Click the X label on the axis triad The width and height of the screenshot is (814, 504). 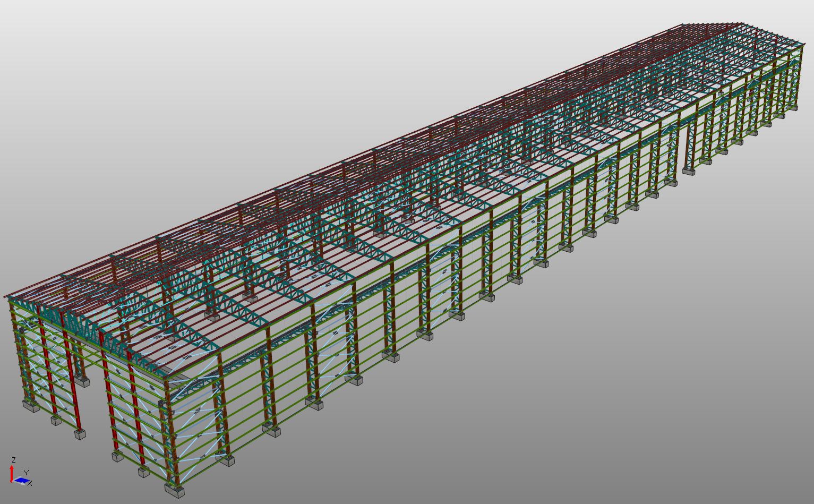pyautogui.click(x=30, y=483)
